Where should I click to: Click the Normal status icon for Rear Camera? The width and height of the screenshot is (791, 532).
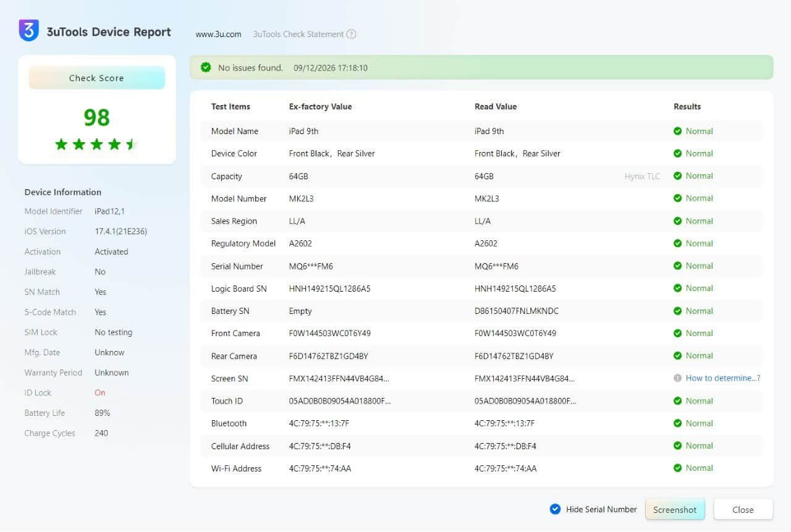[x=678, y=356]
